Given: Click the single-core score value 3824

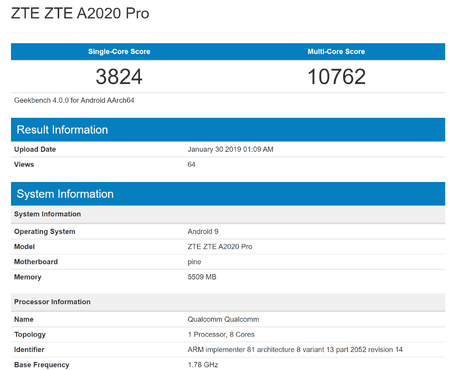Looking at the screenshot, I should click(x=119, y=77).
